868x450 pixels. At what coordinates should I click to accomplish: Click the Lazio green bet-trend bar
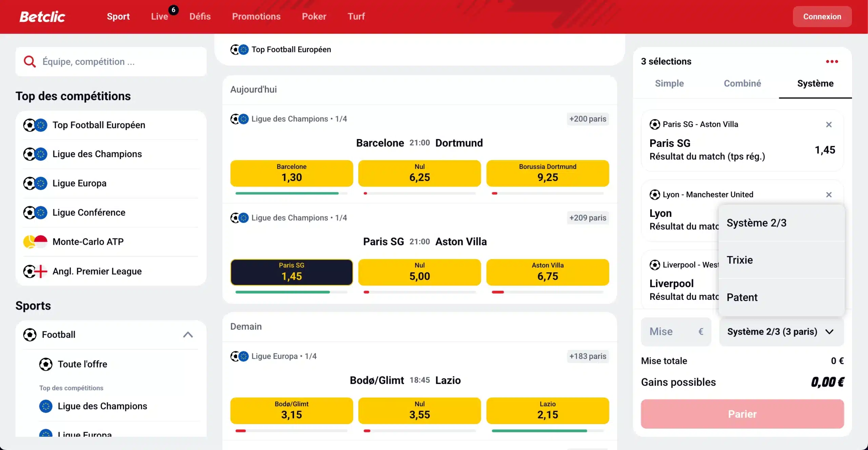(539, 431)
